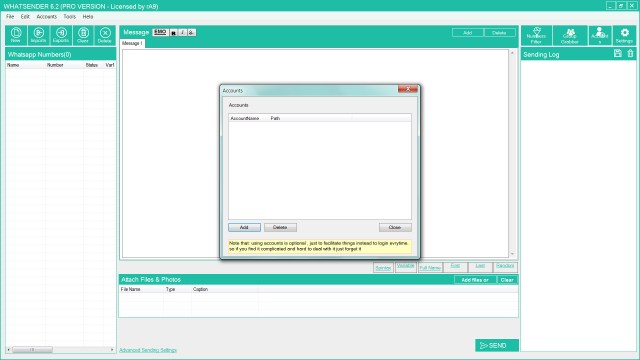Clear the numbers list using Clear icon
This screenshot has width=640, height=360.
(83, 35)
